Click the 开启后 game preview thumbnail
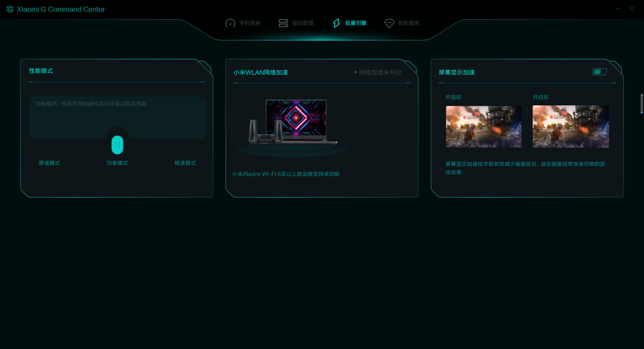644x349 pixels. point(571,127)
